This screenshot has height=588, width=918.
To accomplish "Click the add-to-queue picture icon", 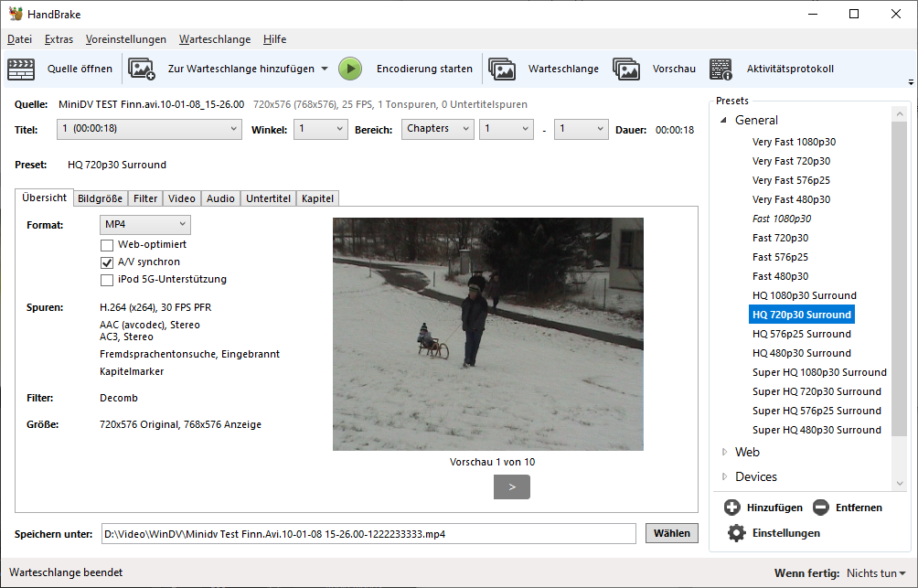I will (x=142, y=69).
